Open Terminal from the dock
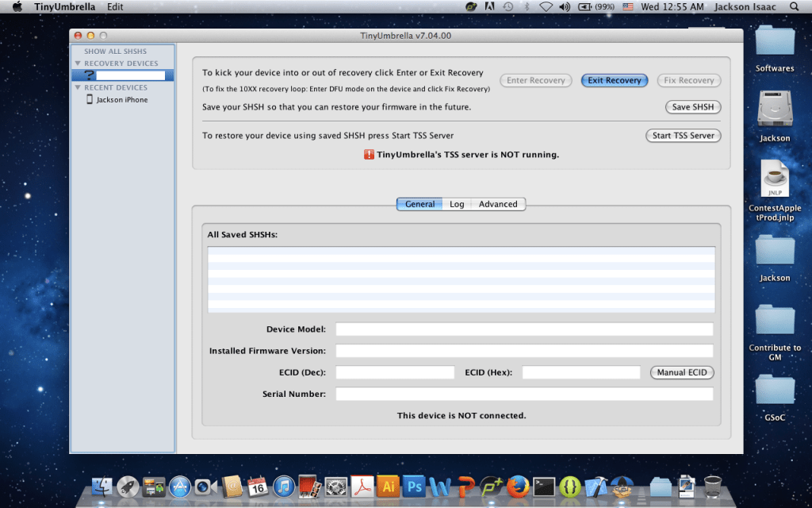812x508 pixels. click(543, 486)
